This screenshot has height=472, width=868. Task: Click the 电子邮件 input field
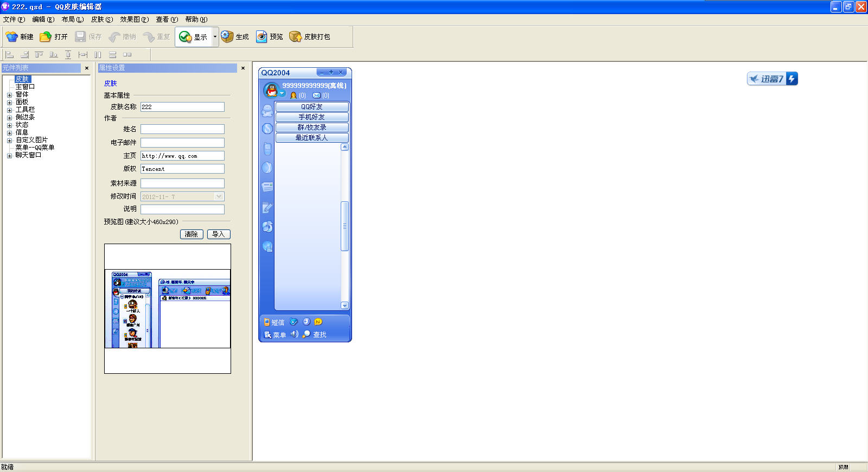(182, 143)
